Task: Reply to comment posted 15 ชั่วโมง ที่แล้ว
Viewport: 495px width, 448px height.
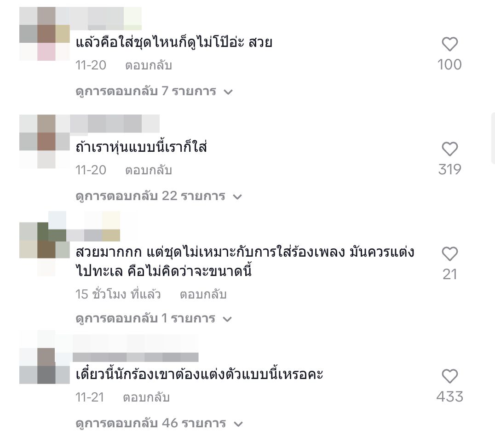Action: tap(203, 294)
